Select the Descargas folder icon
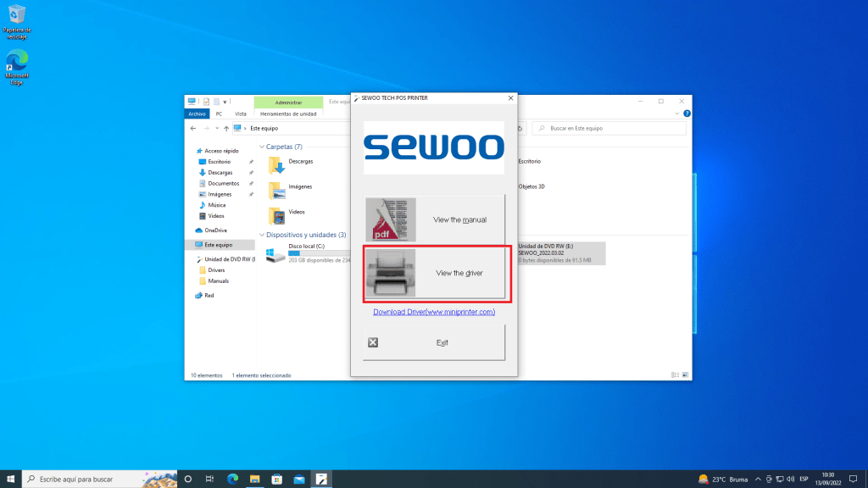This screenshot has width=868, height=488. click(276, 164)
